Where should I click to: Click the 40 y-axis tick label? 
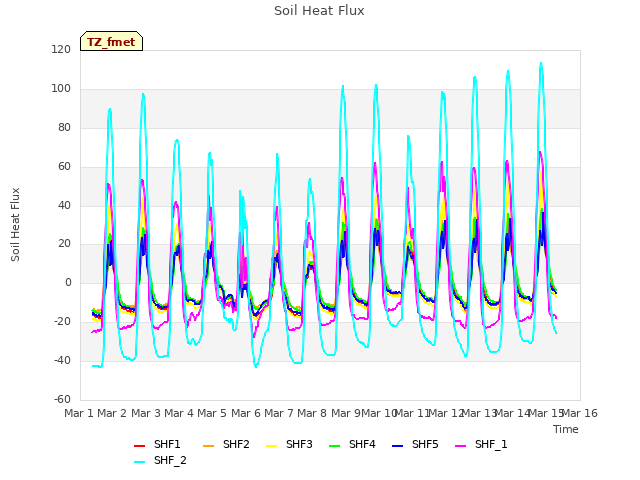64,205
